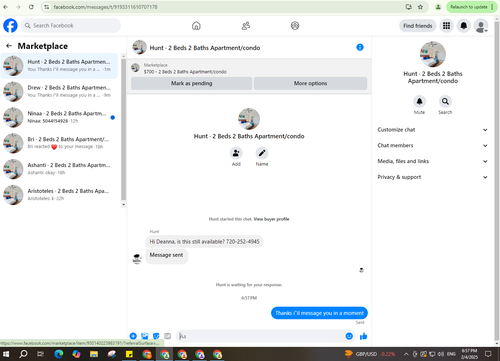Open the account profile menu
The width and height of the screenshot is (500, 361).
[481, 26]
